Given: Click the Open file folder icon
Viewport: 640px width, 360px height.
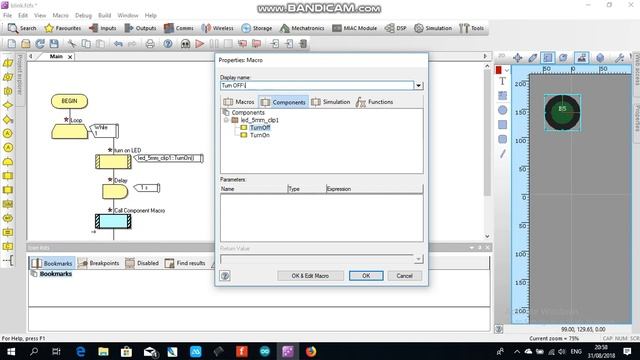Looking at the screenshot, I should pyautogui.click(x=26, y=44).
